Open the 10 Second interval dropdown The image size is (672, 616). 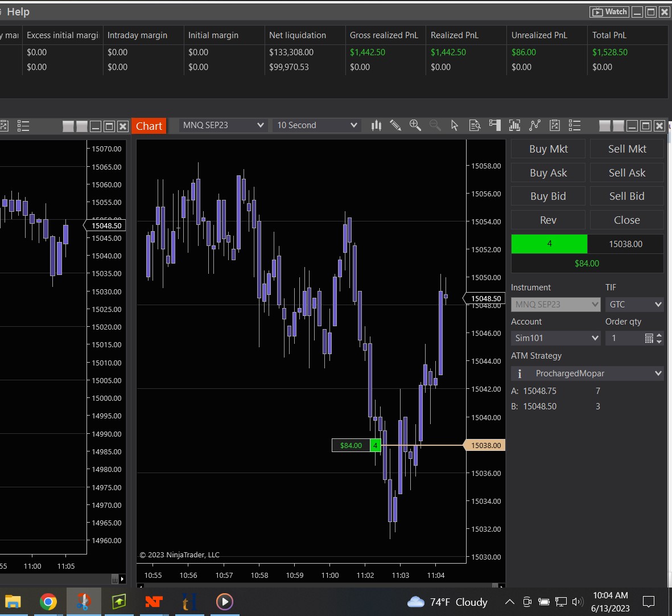316,125
